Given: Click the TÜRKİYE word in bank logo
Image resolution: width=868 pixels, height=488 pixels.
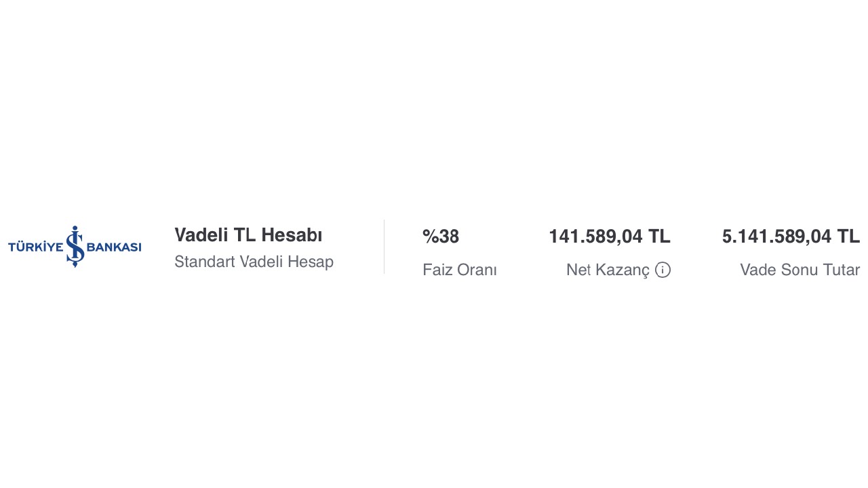Looking at the screenshot, I should [35, 247].
